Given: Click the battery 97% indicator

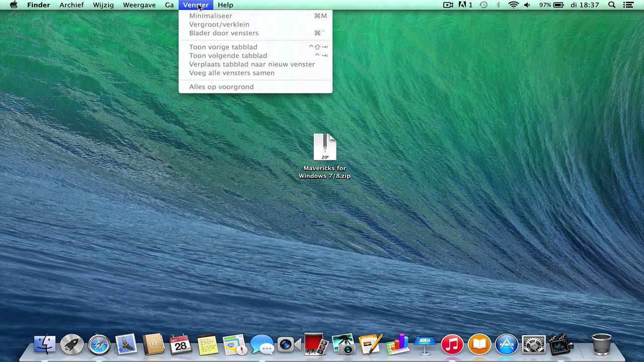Looking at the screenshot, I should point(551,5).
